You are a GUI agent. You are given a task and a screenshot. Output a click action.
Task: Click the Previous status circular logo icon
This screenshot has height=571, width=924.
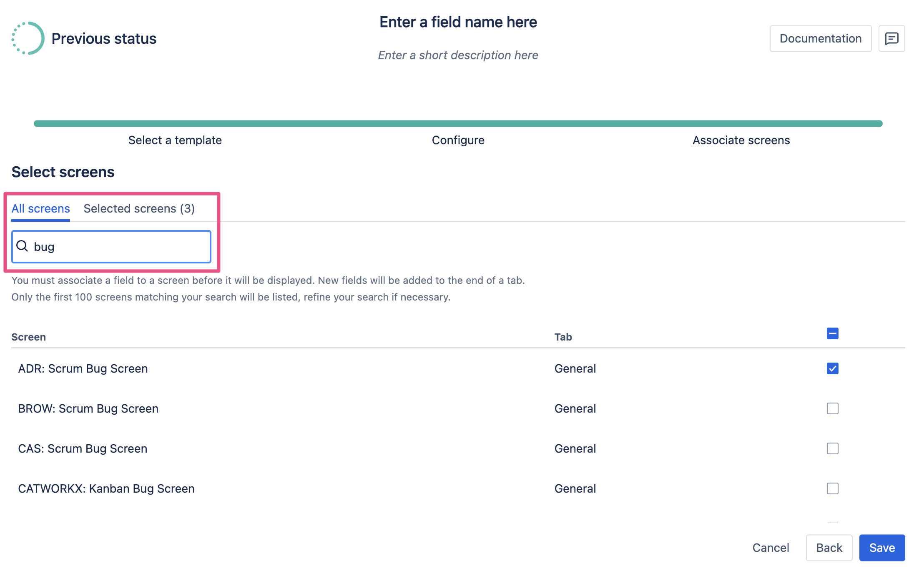(28, 38)
